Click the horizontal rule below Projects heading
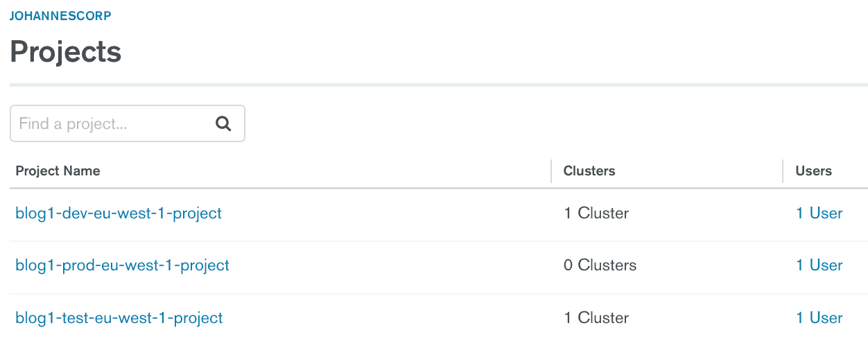868x348 pixels. pos(438,85)
